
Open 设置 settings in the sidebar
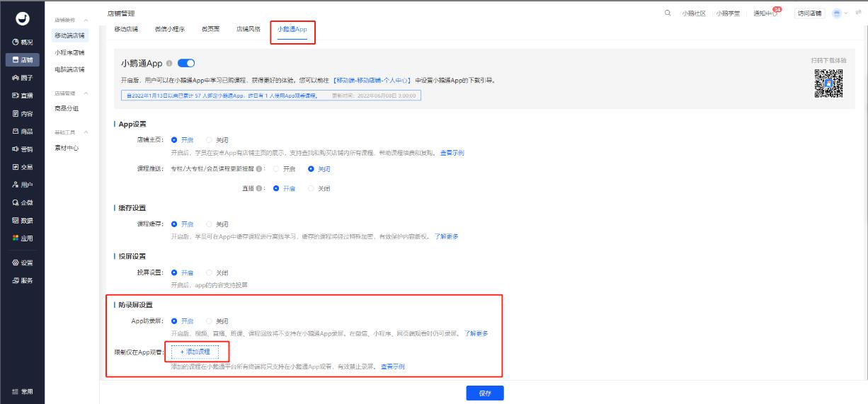pos(22,262)
